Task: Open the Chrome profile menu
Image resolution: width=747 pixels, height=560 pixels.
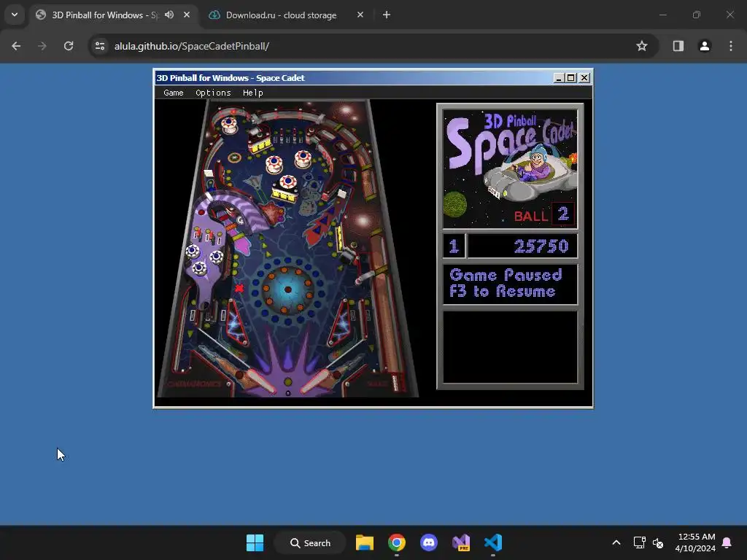Action: click(705, 46)
